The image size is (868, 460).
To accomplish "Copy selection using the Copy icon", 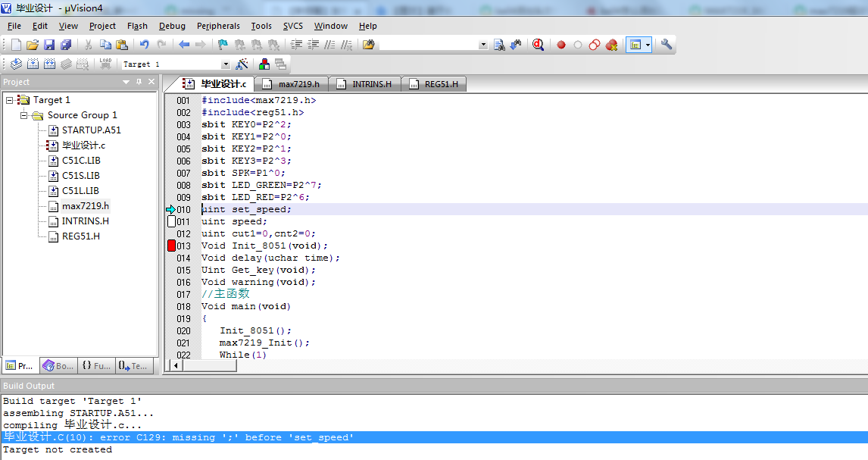I will [105, 45].
